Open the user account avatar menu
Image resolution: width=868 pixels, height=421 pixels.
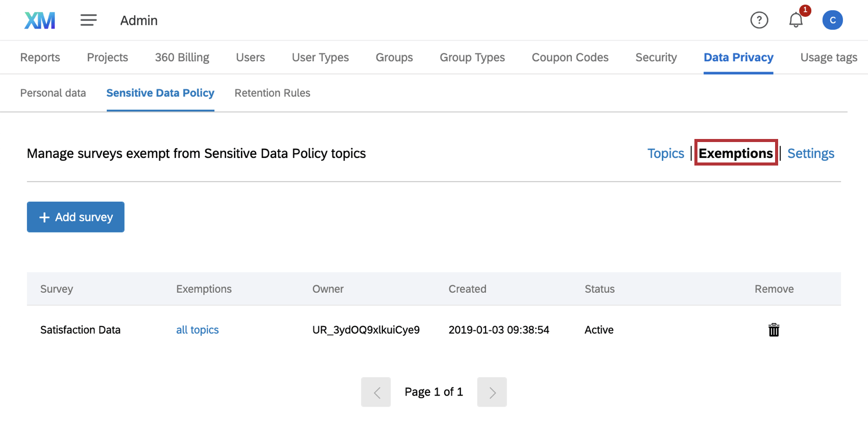[832, 20]
